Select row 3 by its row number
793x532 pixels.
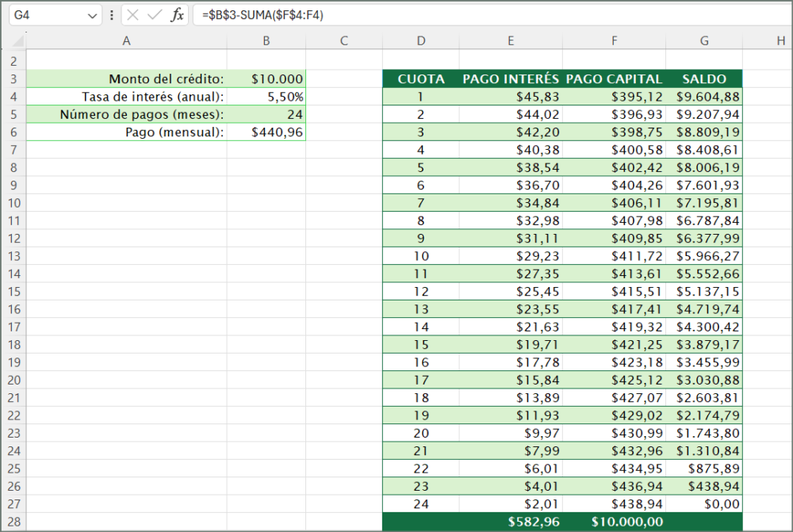click(13, 78)
